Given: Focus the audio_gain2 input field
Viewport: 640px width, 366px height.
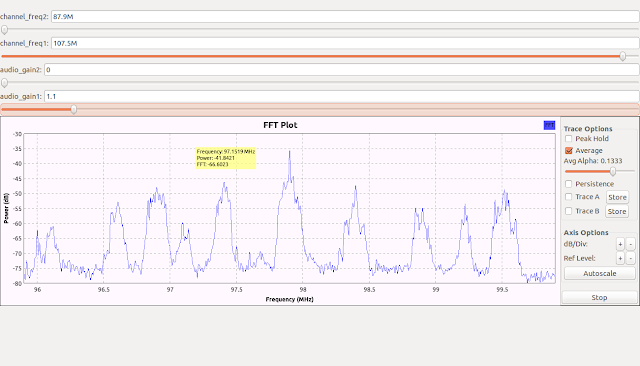Looking at the screenshot, I should pos(342,70).
